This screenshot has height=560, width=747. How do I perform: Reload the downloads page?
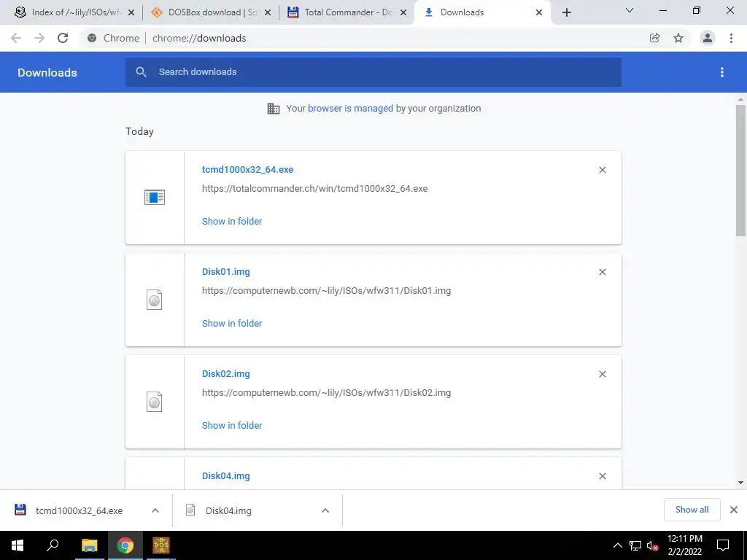(x=63, y=38)
